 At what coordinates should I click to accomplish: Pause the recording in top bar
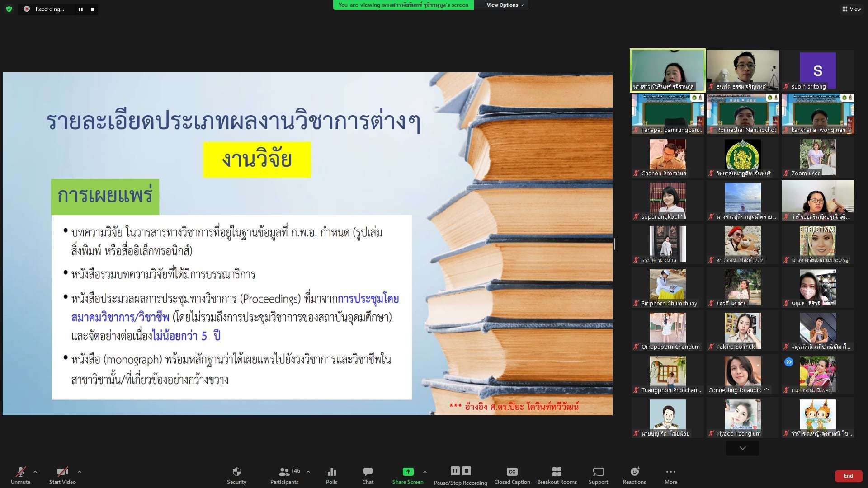[x=80, y=9]
